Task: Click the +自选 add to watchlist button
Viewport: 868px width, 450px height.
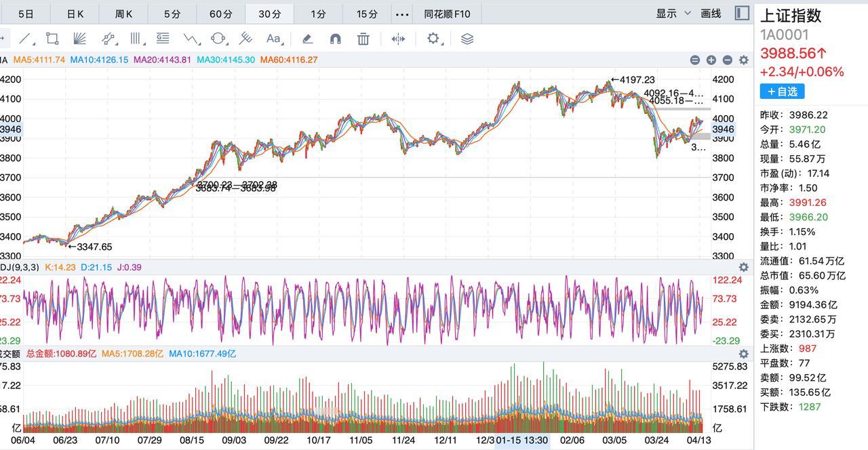Action: (782, 91)
